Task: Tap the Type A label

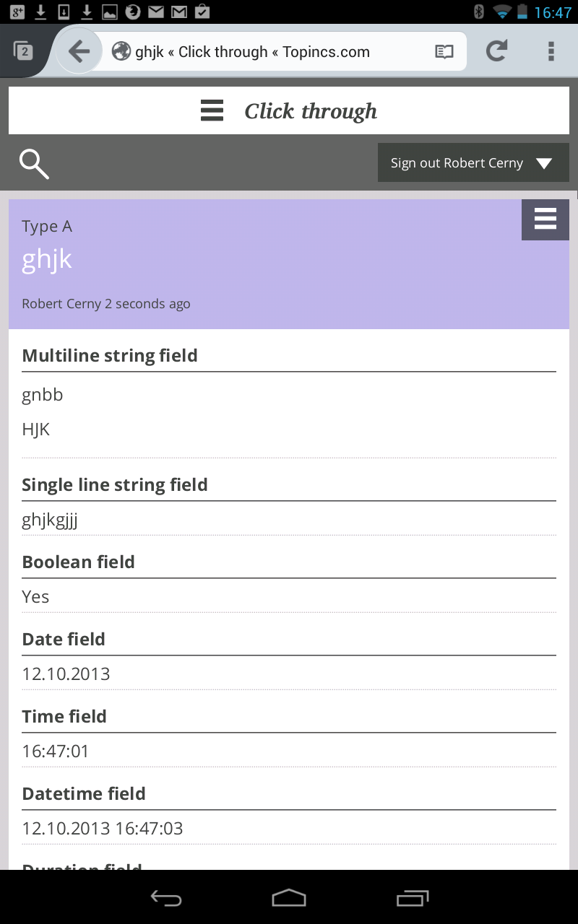Action: 47,227
